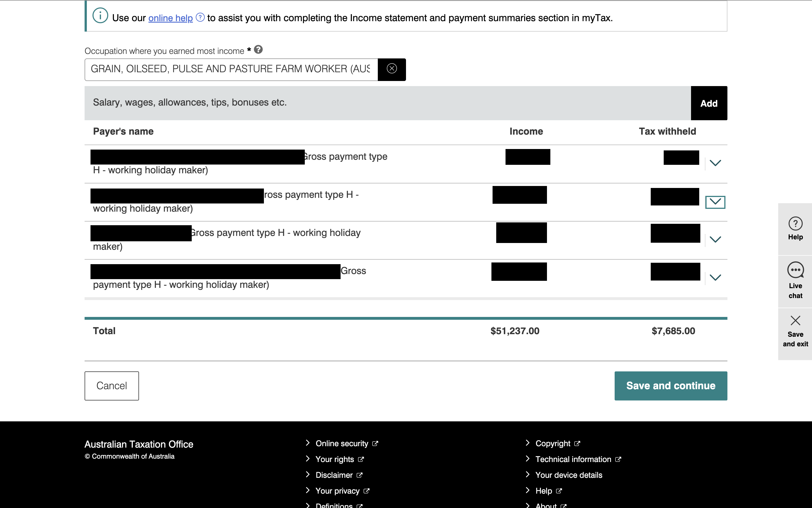This screenshot has height=508, width=812.
Task: Click the info icon in the help banner
Action: point(100,16)
